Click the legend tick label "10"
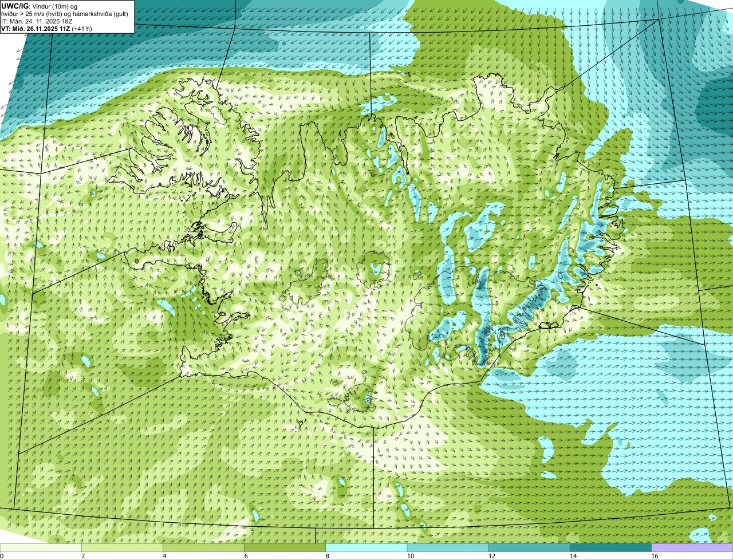 tap(410, 556)
